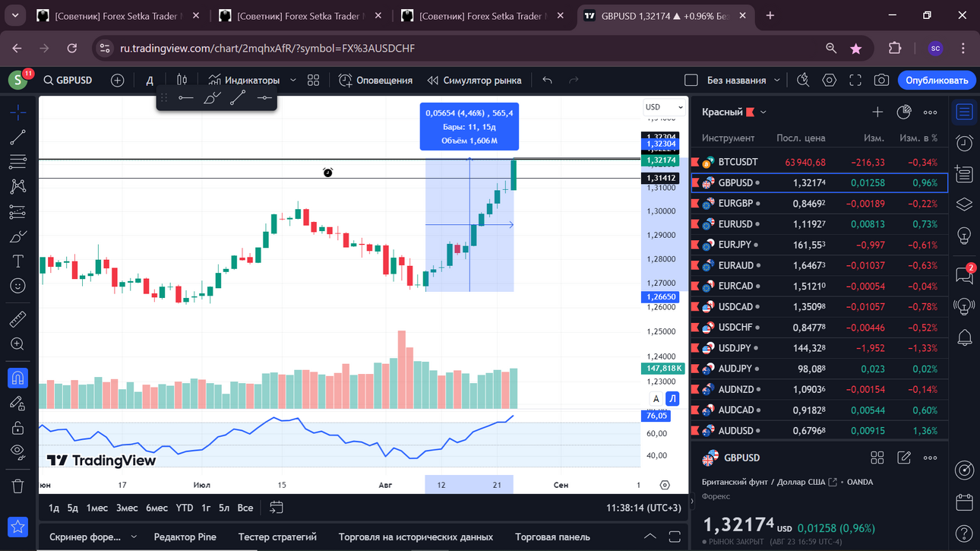Click the Опубликовать button
This screenshot has width=980, height=551.
point(936,80)
